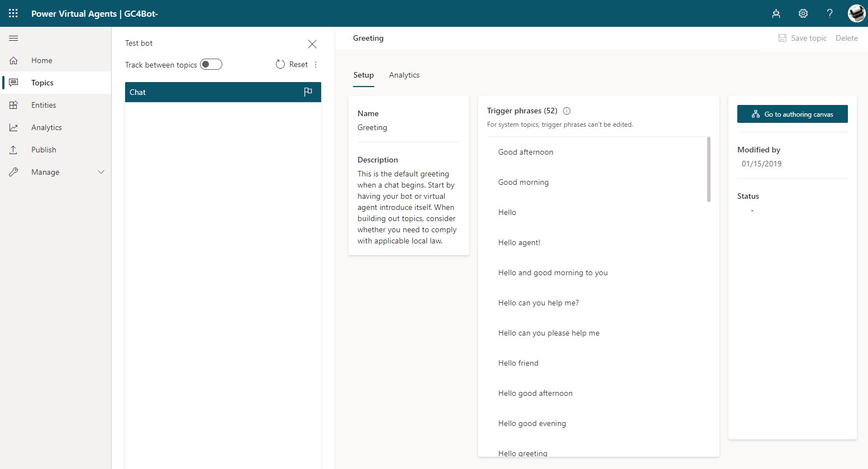Click the Modified by label

coord(759,150)
